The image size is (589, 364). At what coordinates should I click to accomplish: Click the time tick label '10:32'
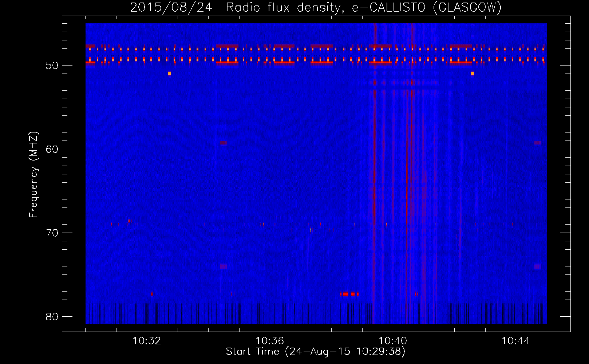[x=147, y=341]
